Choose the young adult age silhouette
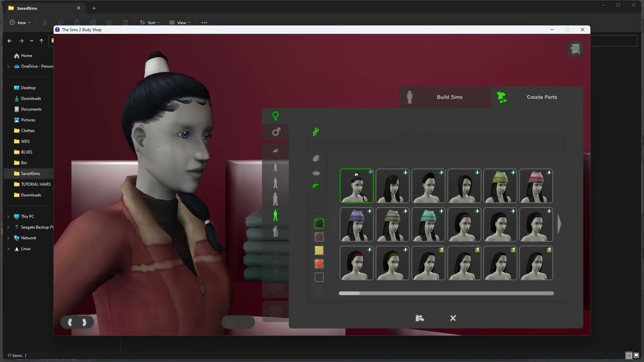 click(x=275, y=199)
